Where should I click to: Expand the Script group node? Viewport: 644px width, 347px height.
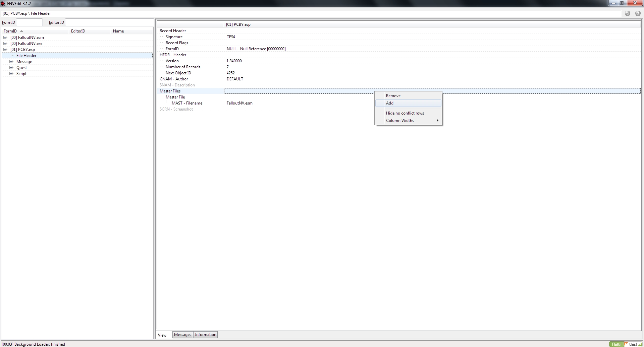pos(11,74)
